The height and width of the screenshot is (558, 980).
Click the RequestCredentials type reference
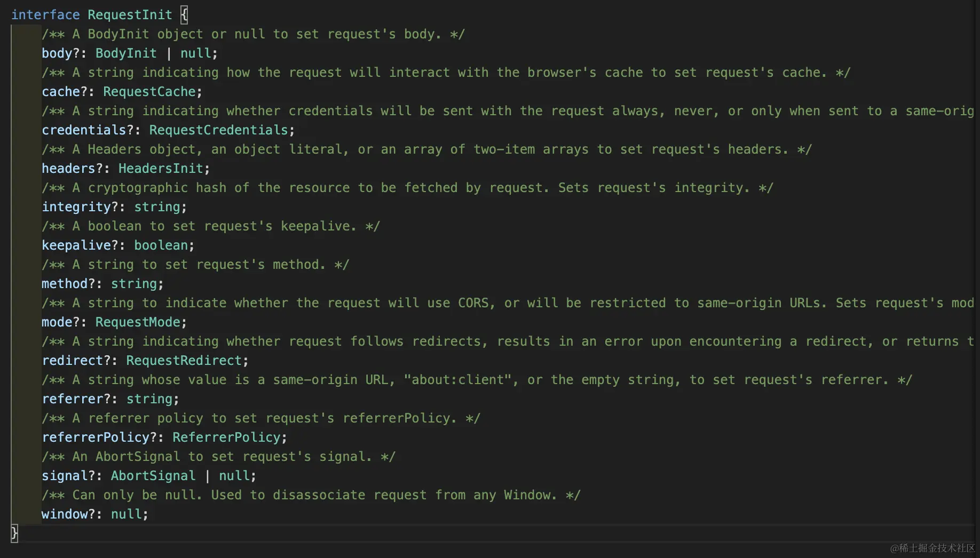tap(218, 130)
